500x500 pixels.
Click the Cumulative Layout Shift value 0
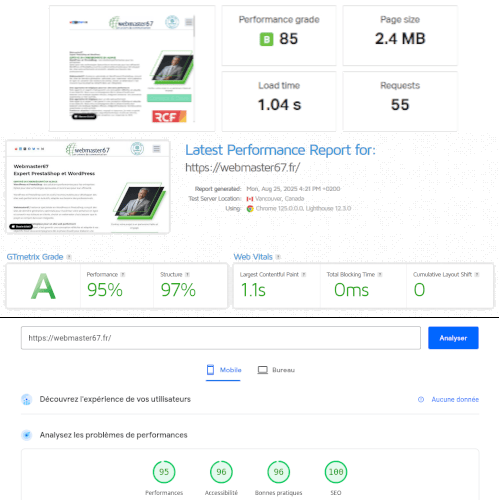(x=419, y=290)
